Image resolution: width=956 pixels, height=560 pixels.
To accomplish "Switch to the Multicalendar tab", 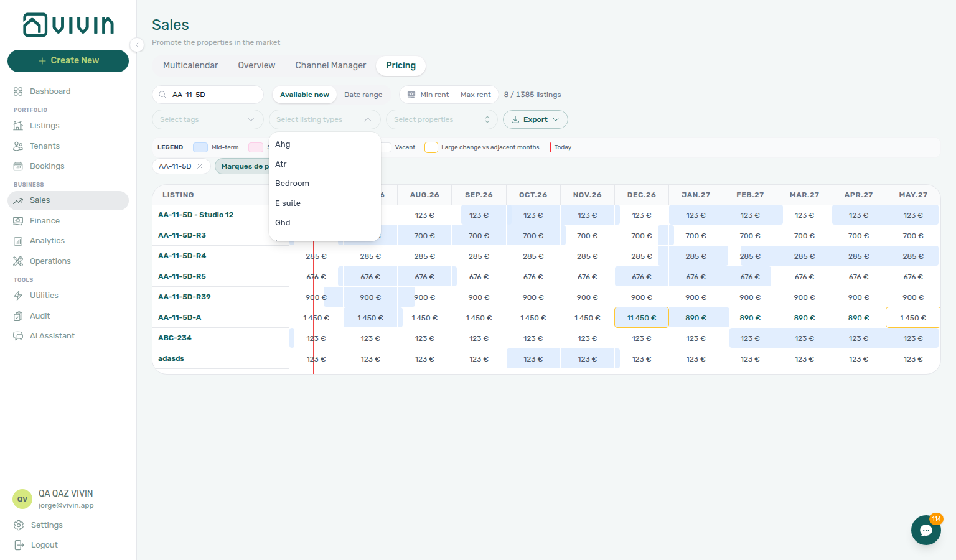I will pyautogui.click(x=190, y=65).
